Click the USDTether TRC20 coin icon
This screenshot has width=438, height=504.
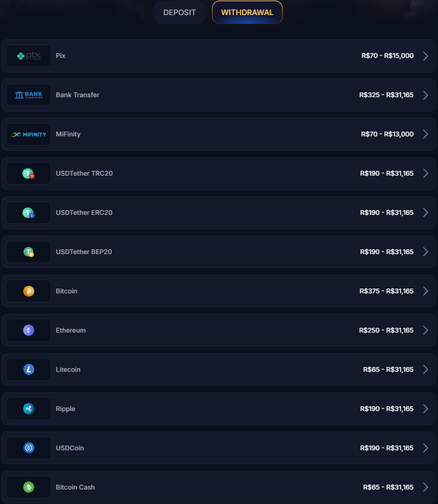[29, 174]
